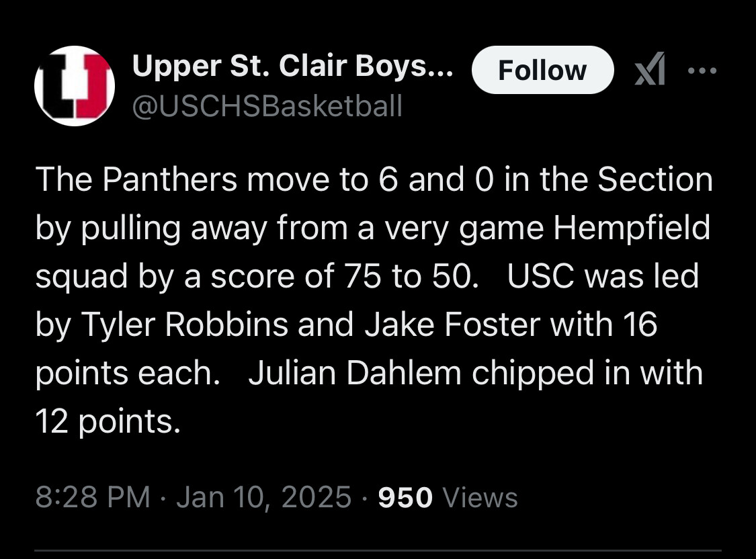Click the word Hempfield in the tweet
The image size is (756, 559).
pos(632,228)
